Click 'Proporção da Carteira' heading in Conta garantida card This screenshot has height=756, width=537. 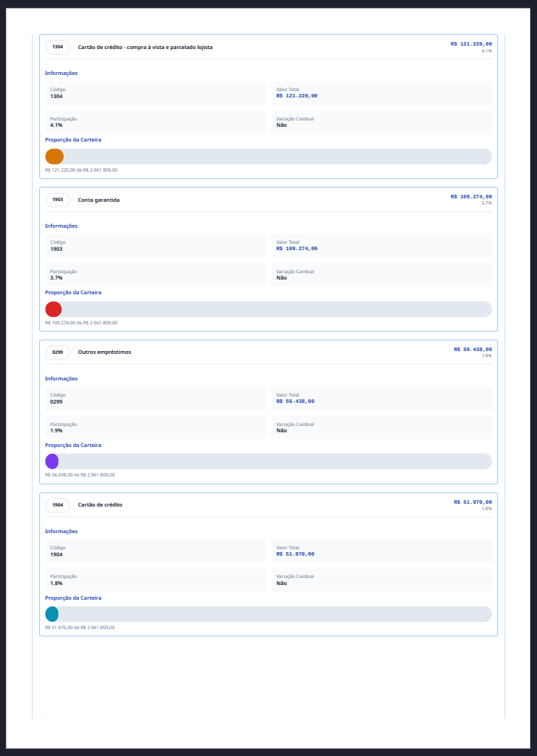point(74,293)
